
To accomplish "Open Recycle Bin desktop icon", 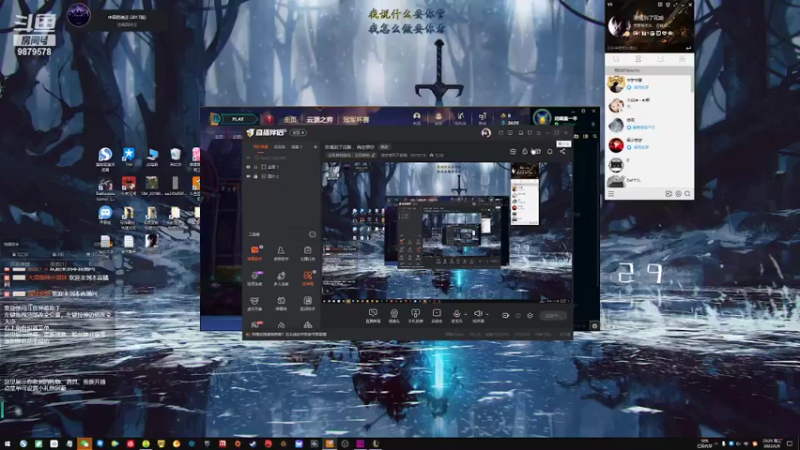I will (x=175, y=157).
